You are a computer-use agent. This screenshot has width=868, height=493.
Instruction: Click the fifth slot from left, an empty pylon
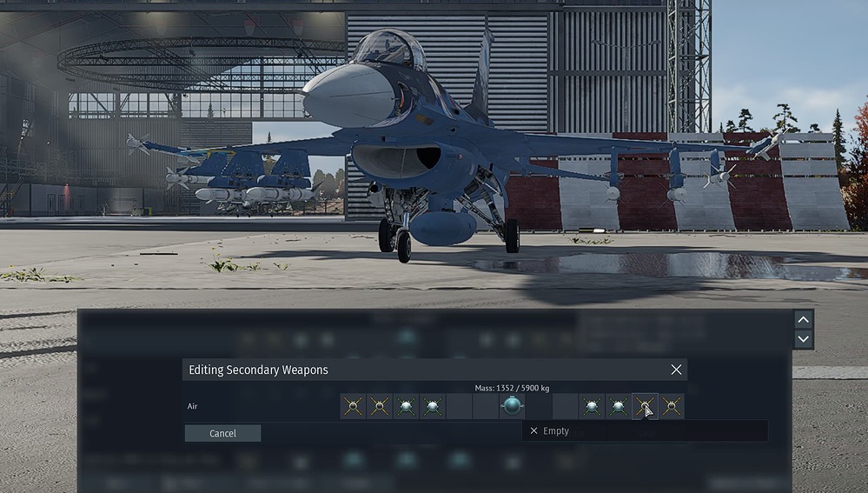(459, 406)
